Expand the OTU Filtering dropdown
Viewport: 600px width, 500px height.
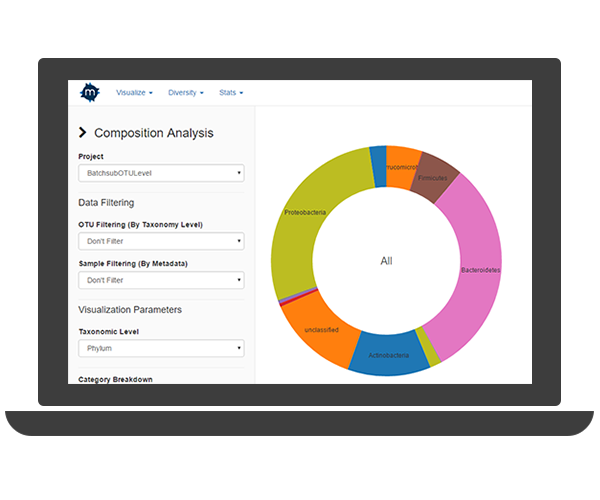[x=161, y=241]
